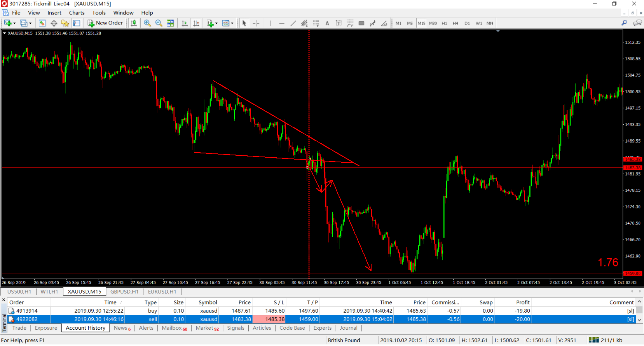Select the cursor arrow tool

[x=244, y=23]
